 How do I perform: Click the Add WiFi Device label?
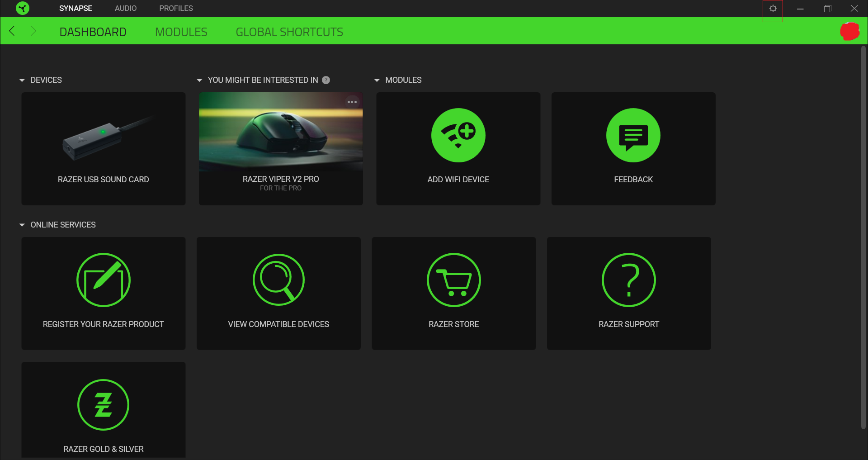click(x=458, y=180)
